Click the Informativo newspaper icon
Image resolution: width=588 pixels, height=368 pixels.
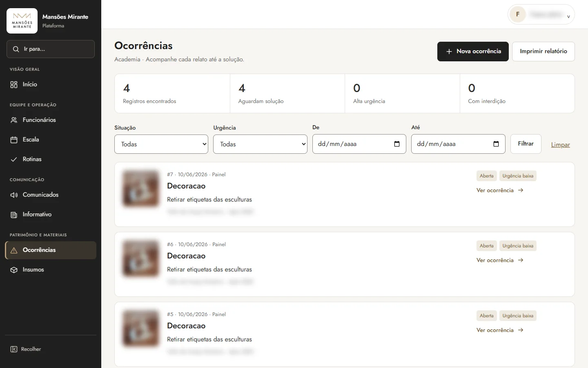14,215
